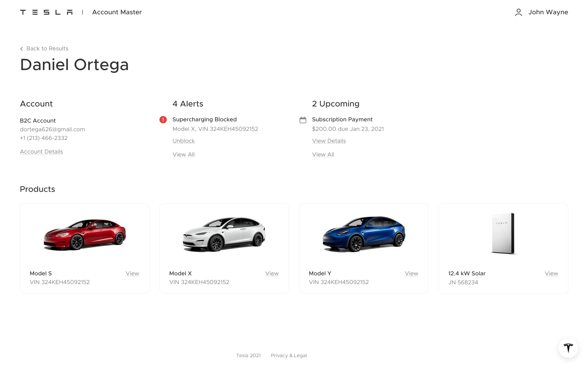
Task: View the Model Y product
Action: [411, 273]
